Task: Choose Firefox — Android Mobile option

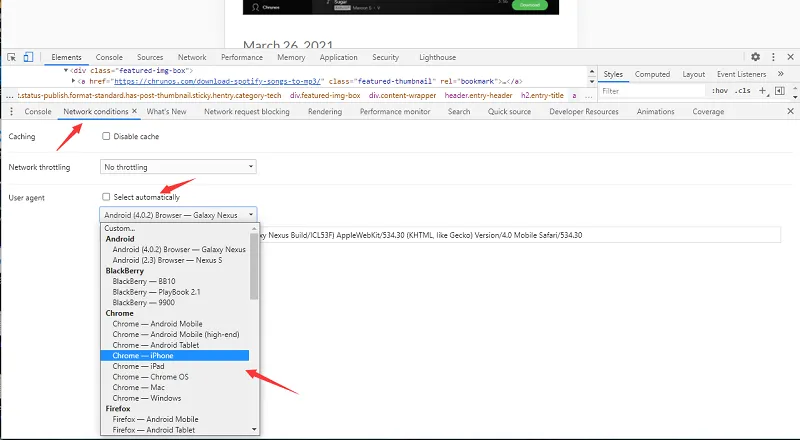Action: 175,419
